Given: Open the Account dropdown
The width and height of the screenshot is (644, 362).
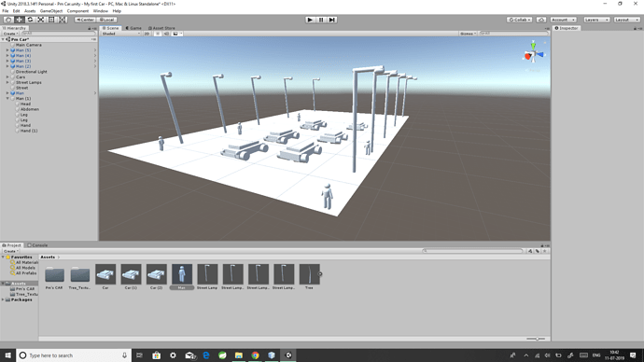Looking at the screenshot, I should 563,20.
